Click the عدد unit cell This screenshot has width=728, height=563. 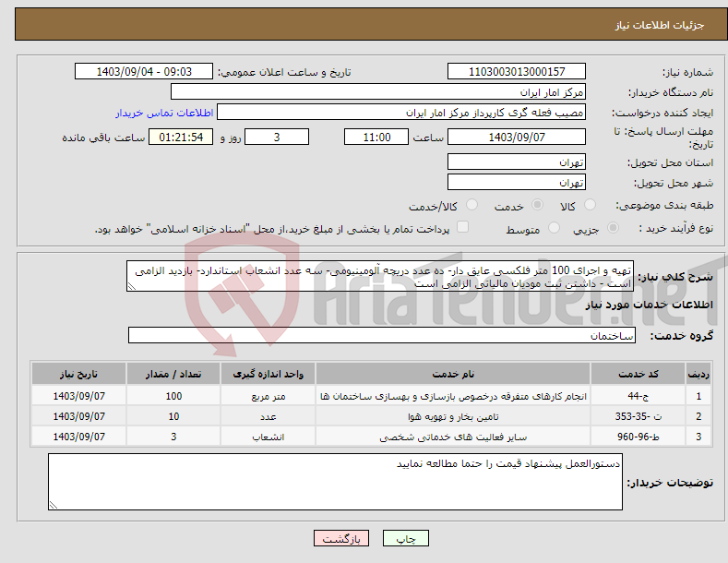(x=268, y=416)
